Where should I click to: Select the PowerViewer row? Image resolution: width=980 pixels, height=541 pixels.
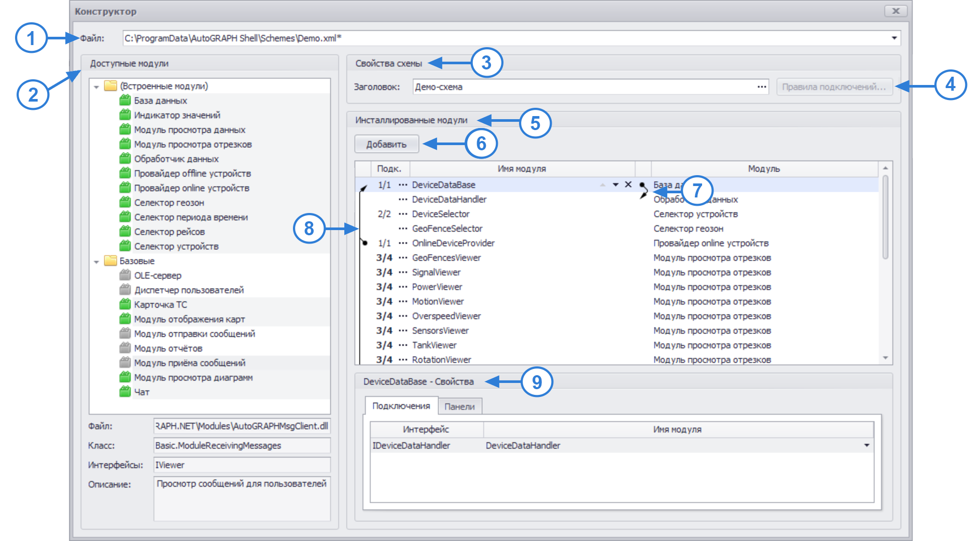tap(617, 287)
